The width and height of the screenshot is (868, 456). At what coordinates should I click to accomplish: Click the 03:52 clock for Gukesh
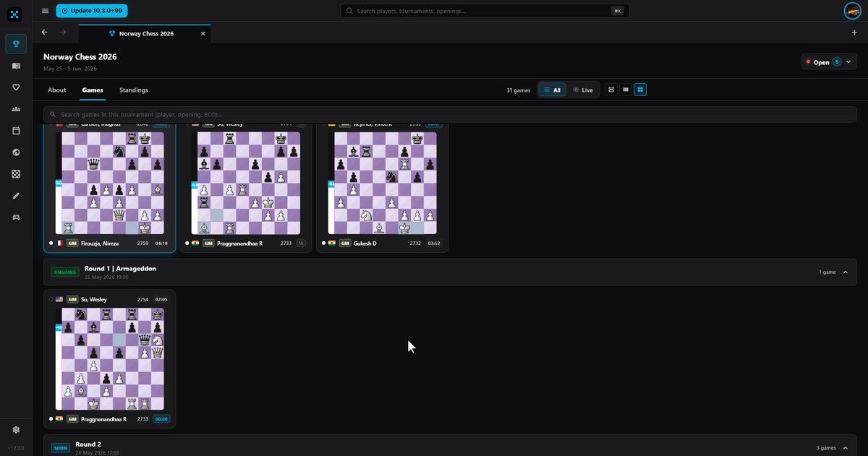[x=434, y=244]
